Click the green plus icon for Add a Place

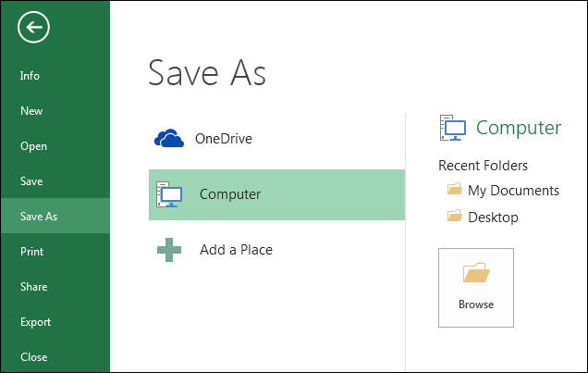click(x=169, y=250)
